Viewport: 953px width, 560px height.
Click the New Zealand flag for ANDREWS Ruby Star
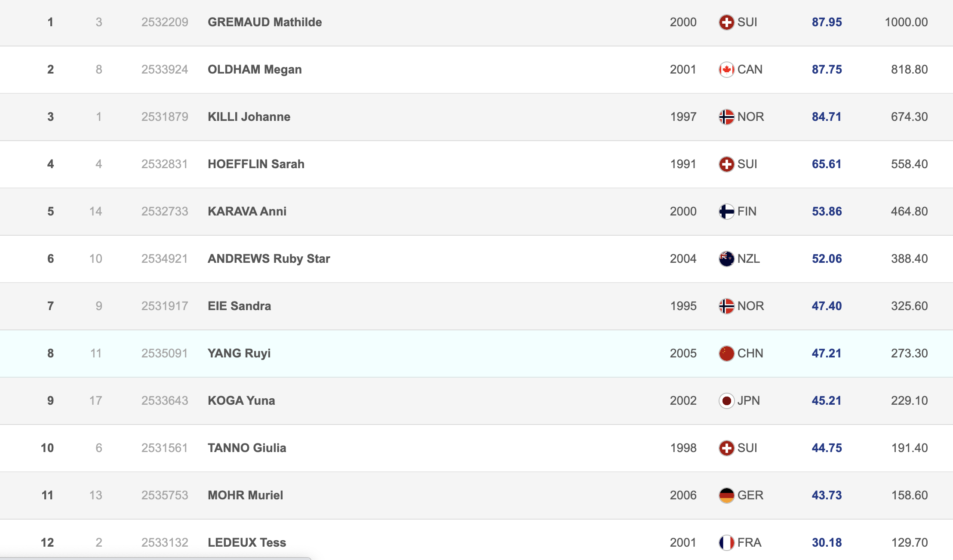(726, 259)
